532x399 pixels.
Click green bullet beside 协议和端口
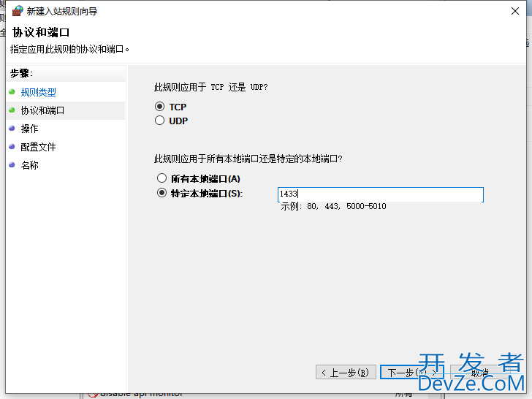coord(12,110)
